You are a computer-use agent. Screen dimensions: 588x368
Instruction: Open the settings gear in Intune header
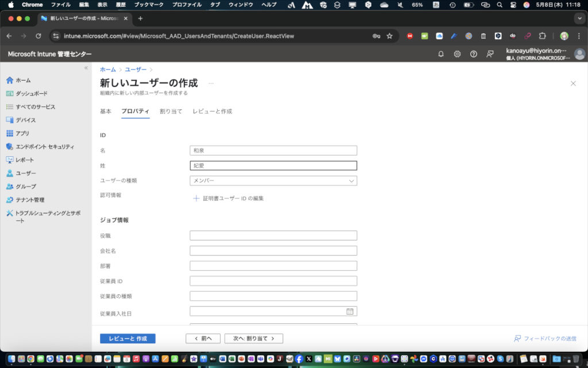tap(457, 54)
